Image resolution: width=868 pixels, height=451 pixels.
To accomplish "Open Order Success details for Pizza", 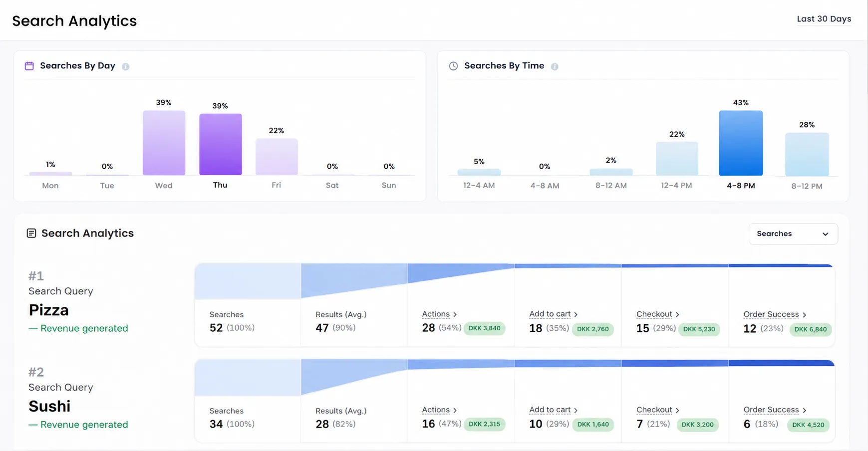I will pos(775,314).
